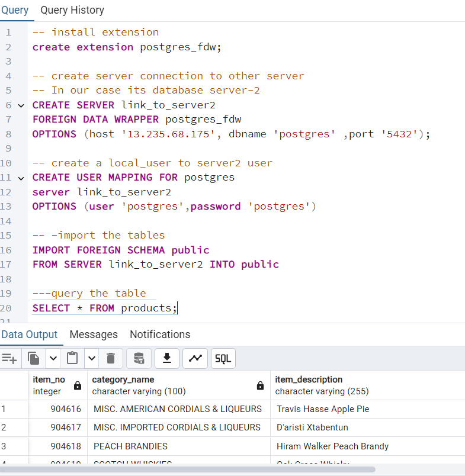The image size is (465, 476).
Task: Open the paste options dropdown arrow
Action: [x=92, y=358]
